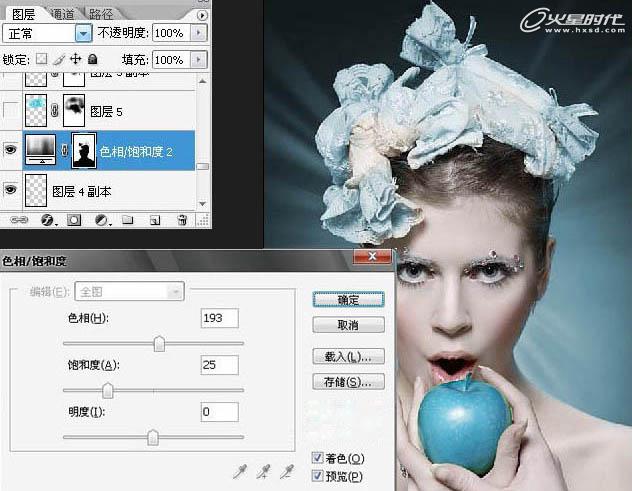632x491 pixels.
Task: Select the 色相/饱和度 2 adjustment thumbnail
Action: pos(40,150)
